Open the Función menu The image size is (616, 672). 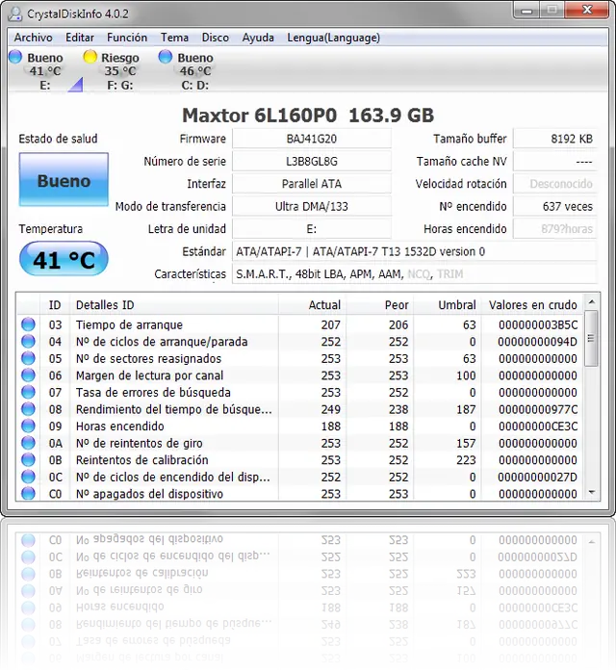coord(127,38)
